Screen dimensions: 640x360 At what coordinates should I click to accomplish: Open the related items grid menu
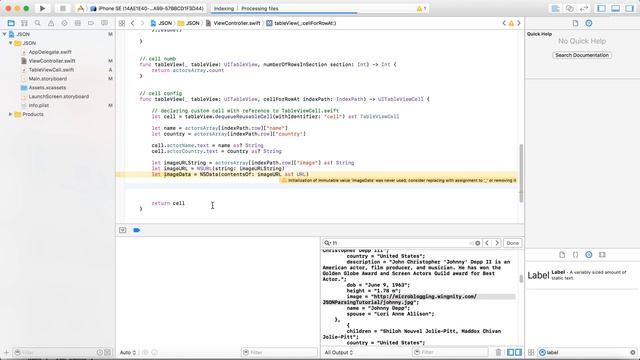pos(122,23)
